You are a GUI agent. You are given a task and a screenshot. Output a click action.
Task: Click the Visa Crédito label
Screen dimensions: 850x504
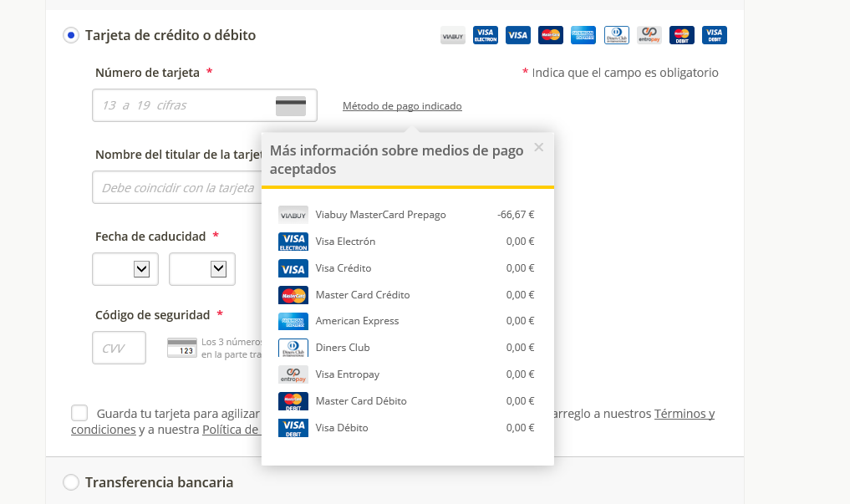(344, 268)
